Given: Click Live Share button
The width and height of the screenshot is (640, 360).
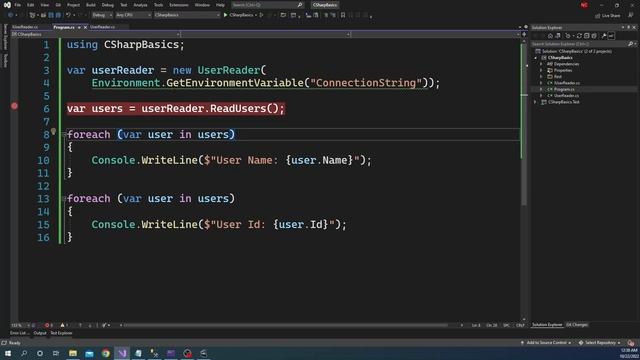Looking at the screenshot, I should [607, 16].
